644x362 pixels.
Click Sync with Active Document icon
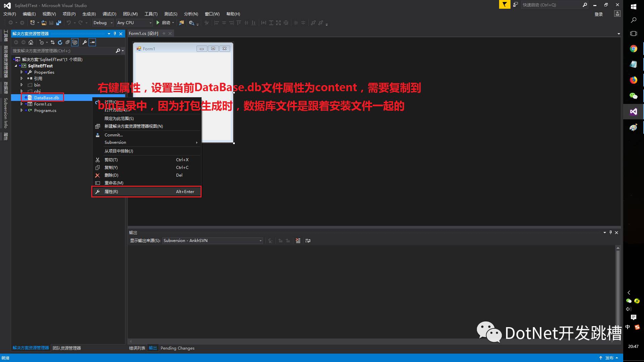pos(53,42)
